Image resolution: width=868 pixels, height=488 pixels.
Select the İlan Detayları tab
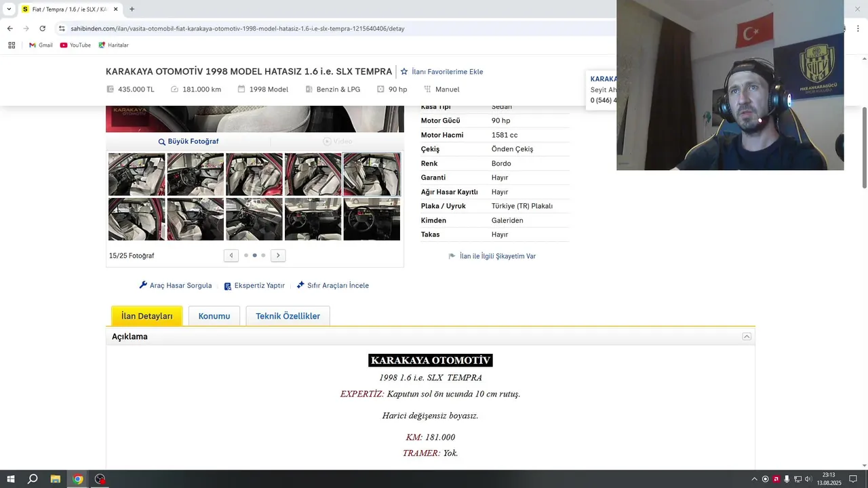coord(147,316)
